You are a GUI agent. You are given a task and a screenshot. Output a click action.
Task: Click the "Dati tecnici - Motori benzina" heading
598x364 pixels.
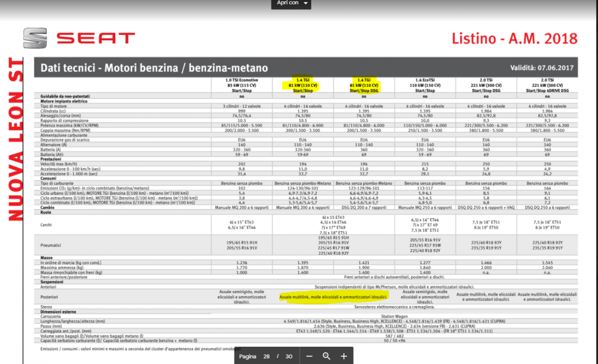click(154, 68)
